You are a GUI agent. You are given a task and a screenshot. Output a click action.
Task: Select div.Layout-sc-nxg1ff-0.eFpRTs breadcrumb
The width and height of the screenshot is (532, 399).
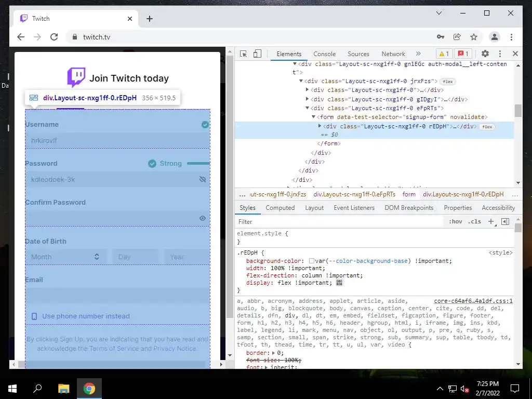pos(354,194)
